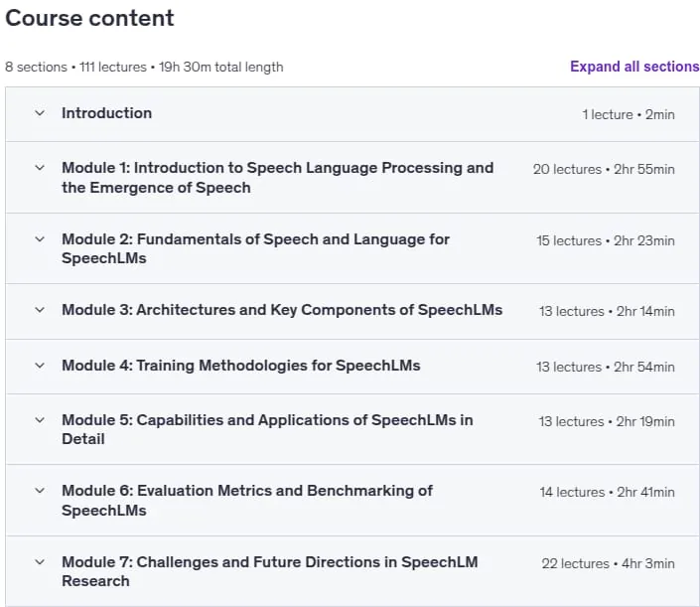Select Module 1: Introduction to Speech Language Processing

point(278,178)
